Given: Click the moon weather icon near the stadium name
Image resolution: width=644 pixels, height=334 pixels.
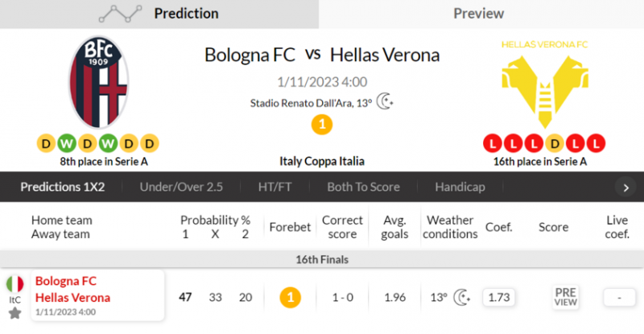Looking at the screenshot, I should 385,101.
